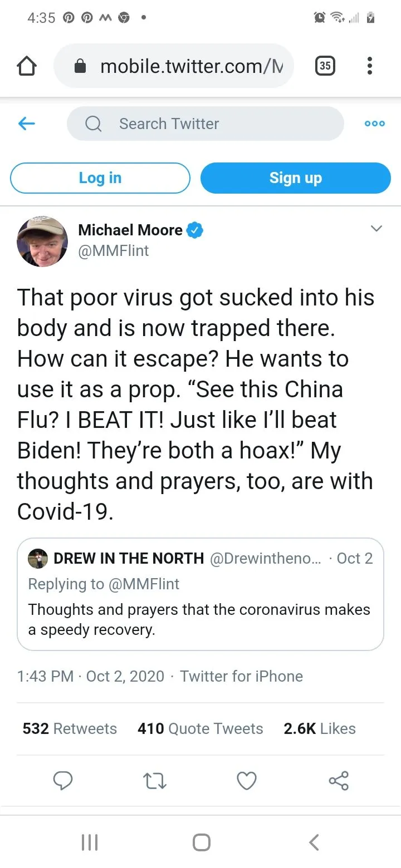Open Michael Moore's profile picture
401x868 pixels.
42,241
